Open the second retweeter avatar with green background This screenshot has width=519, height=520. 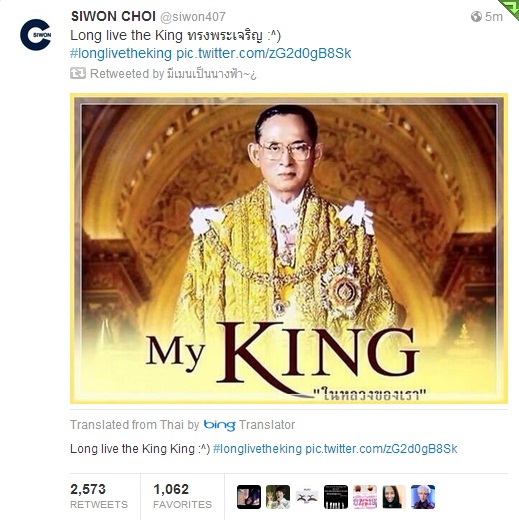click(278, 497)
